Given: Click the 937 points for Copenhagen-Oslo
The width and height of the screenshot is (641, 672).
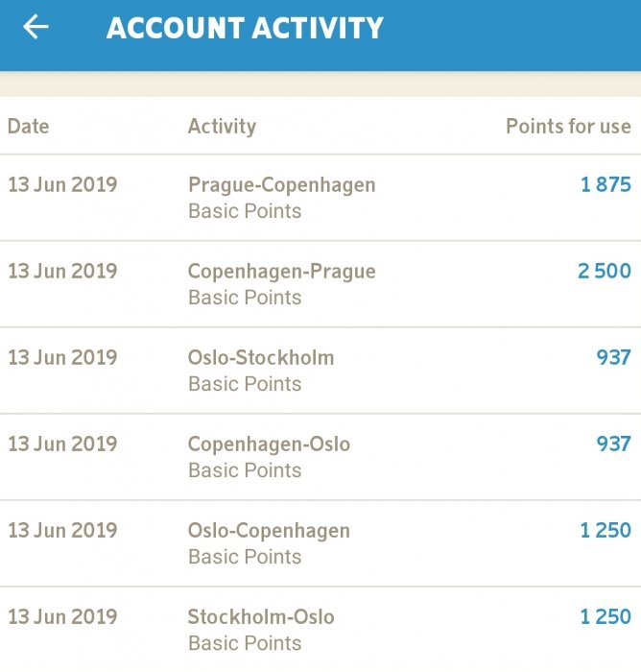Looking at the screenshot, I should 613,444.
